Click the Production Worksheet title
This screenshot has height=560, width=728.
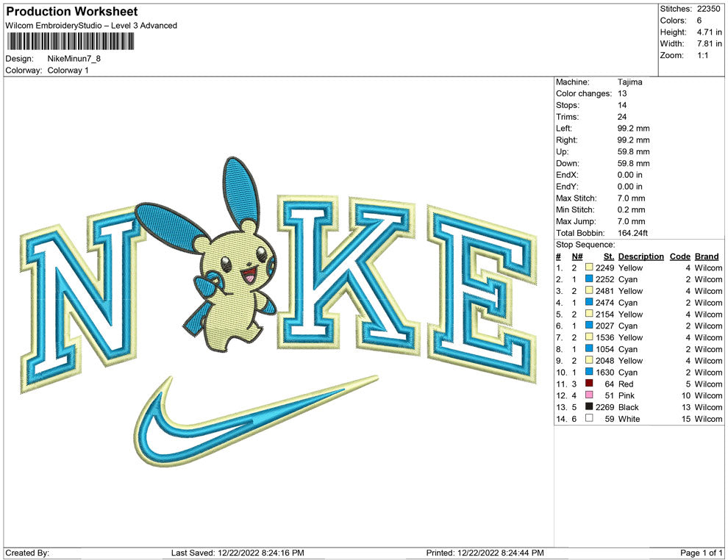pyautogui.click(x=72, y=12)
